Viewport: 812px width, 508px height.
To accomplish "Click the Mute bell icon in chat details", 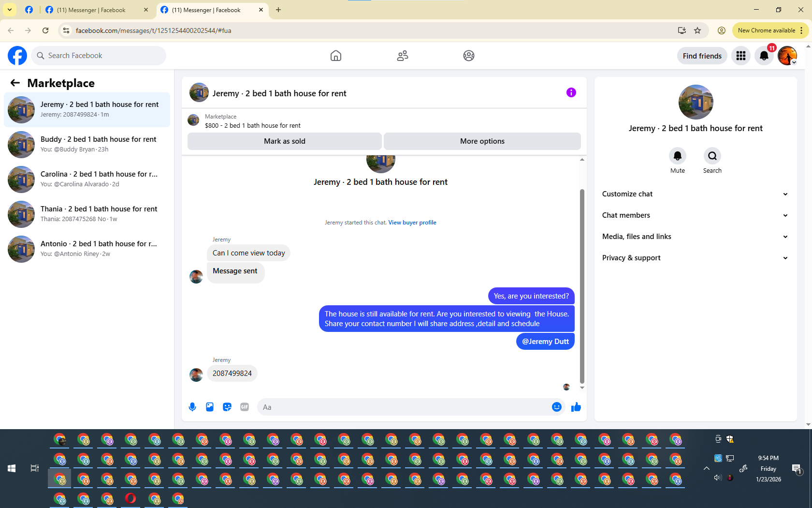I will (x=678, y=156).
